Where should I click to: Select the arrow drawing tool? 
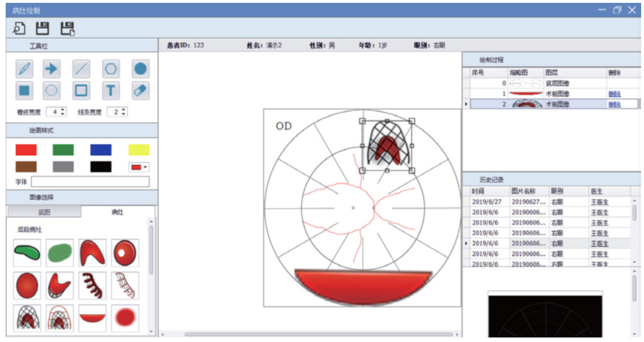pos(52,69)
